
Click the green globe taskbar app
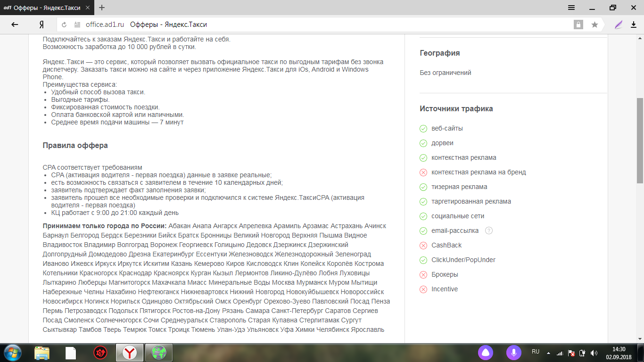159,353
